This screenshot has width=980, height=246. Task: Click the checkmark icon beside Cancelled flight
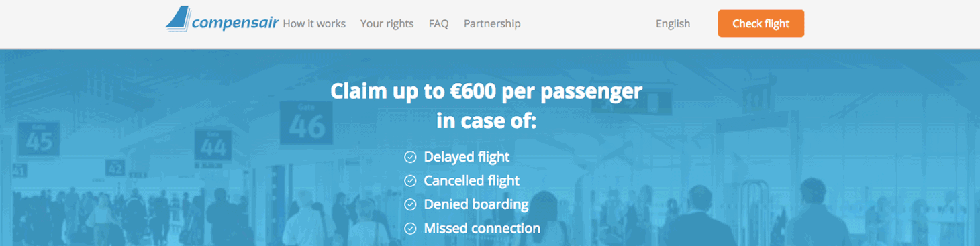410,181
